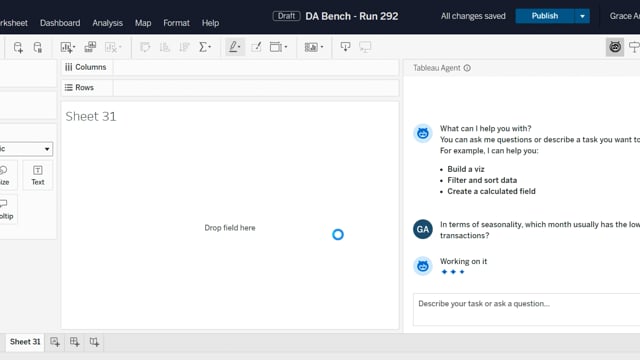The width and height of the screenshot is (640, 360).
Task: Click the Text mark card
Action: (38, 176)
